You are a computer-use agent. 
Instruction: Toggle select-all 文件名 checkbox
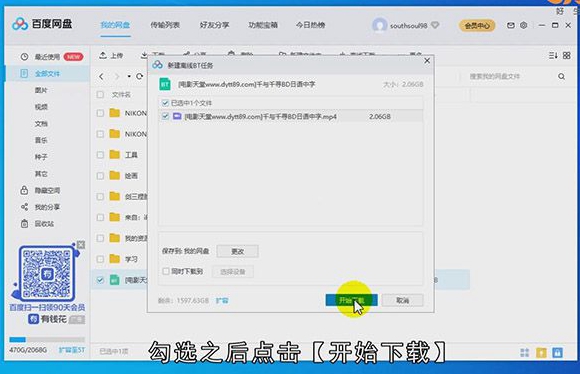pos(100,95)
